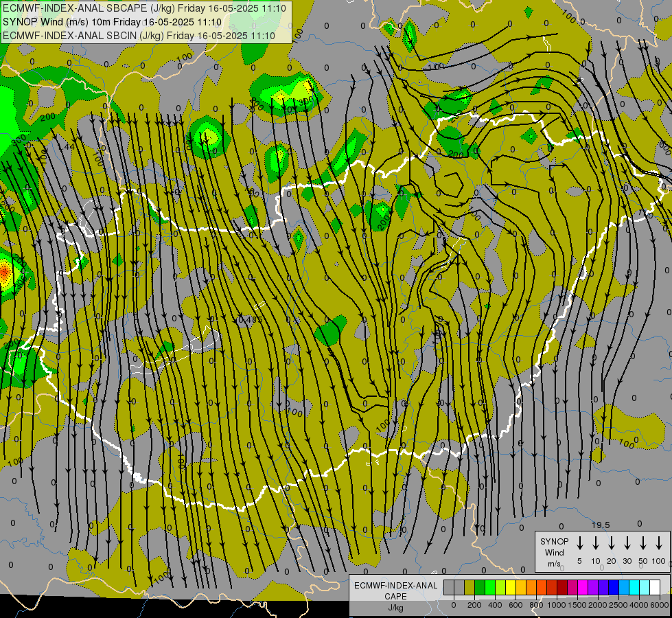Pick the red-orange swatch right of the 800 tick
This screenshot has height=618, width=672.
[x=542, y=587]
